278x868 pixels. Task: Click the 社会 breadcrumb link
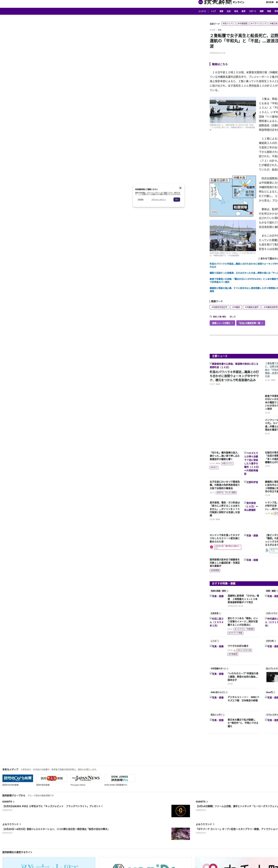pos(220,30)
